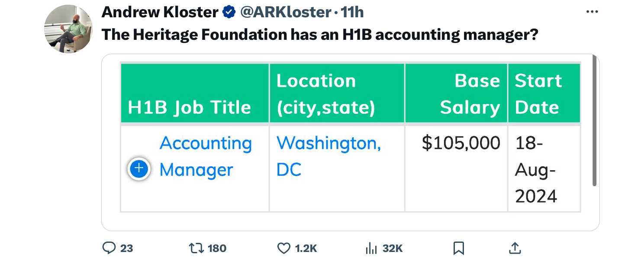Click the blue verified badge

229,13
